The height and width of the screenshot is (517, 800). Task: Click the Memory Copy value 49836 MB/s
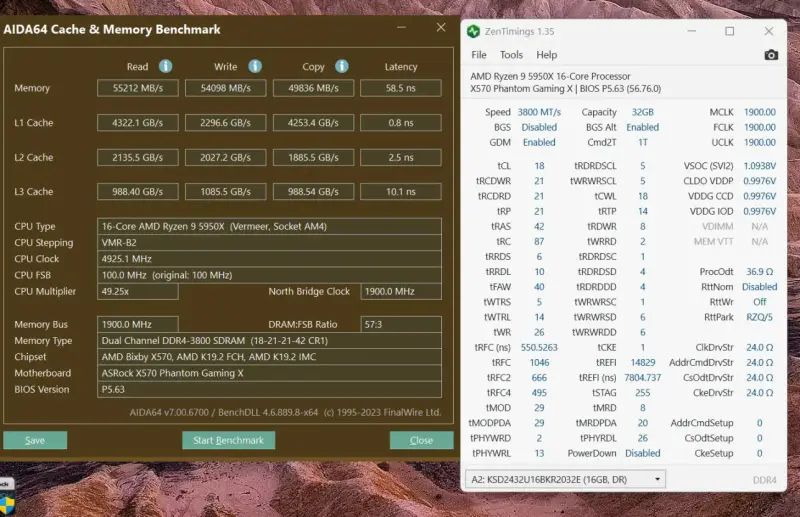[313, 88]
